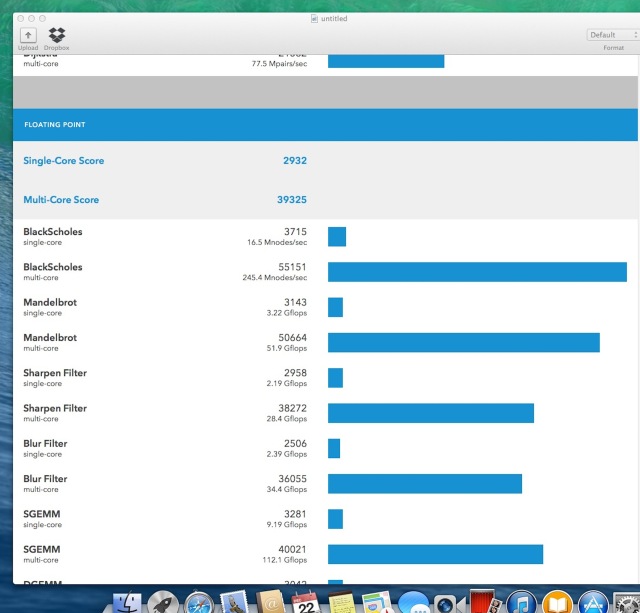
Task: Click the FLOATING POINT section header
Action: point(325,124)
